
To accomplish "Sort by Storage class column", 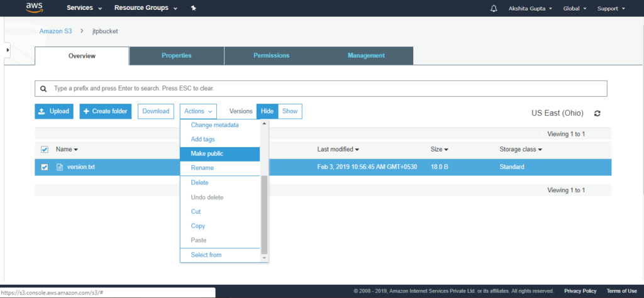I will point(520,150).
